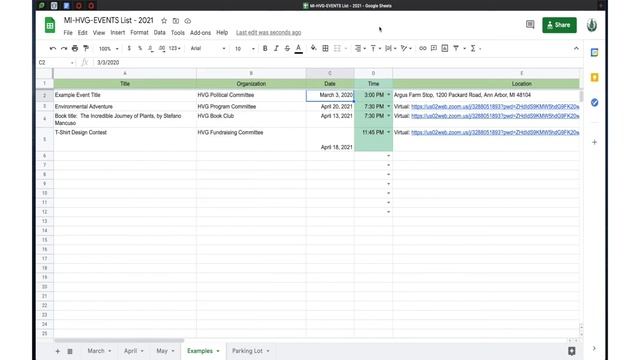
Task: Format as currency with the dollar icon
Action: pos(129,48)
